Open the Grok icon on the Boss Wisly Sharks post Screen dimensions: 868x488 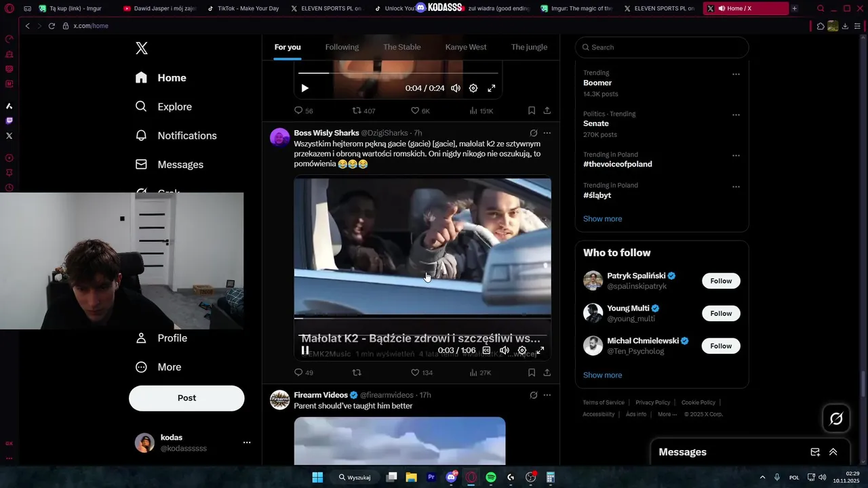[x=534, y=133]
